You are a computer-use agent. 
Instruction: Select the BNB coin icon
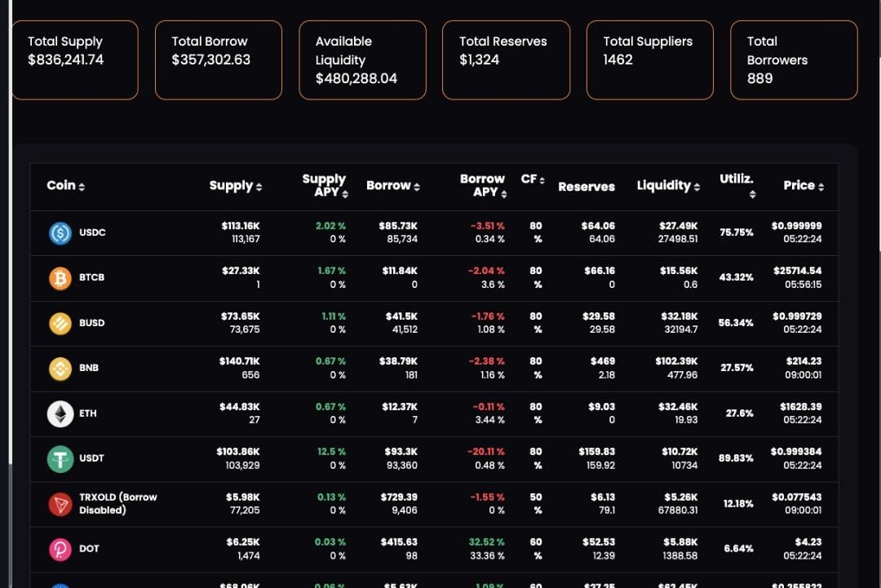(59, 368)
